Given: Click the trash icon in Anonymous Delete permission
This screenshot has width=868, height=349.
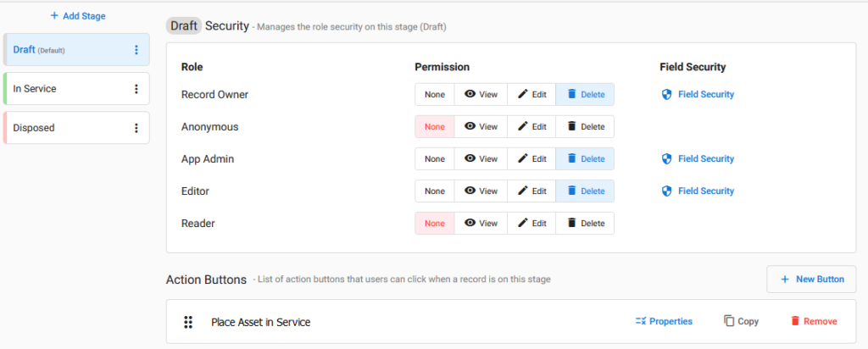Looking at the screenshot, I should 572,126.
